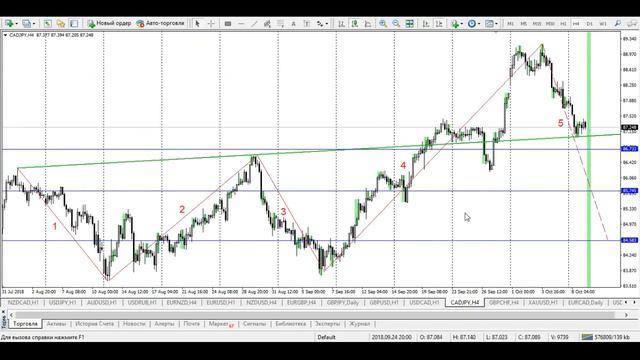
Task: Switch chart to candlestick mode
Action: [355, 24]
